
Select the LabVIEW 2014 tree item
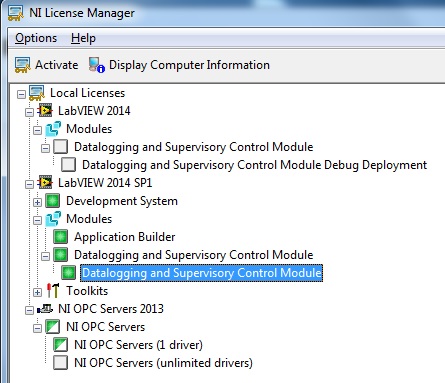94,111
